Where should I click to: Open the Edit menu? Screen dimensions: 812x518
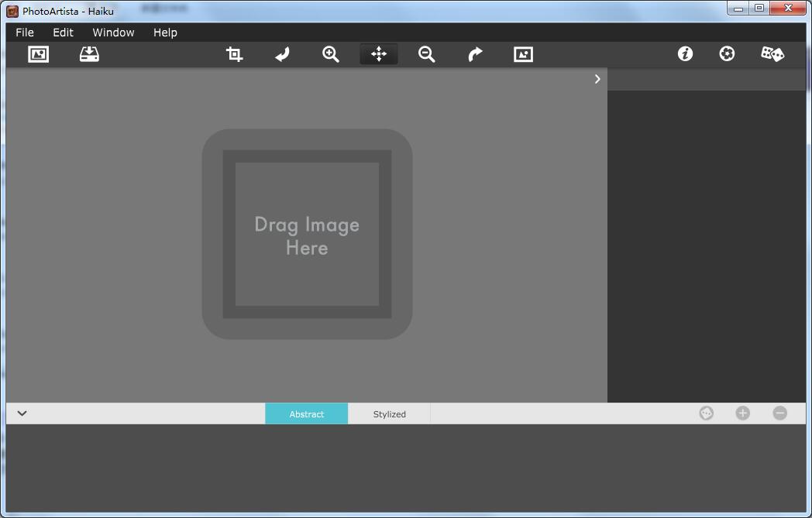tap(63, 33)
